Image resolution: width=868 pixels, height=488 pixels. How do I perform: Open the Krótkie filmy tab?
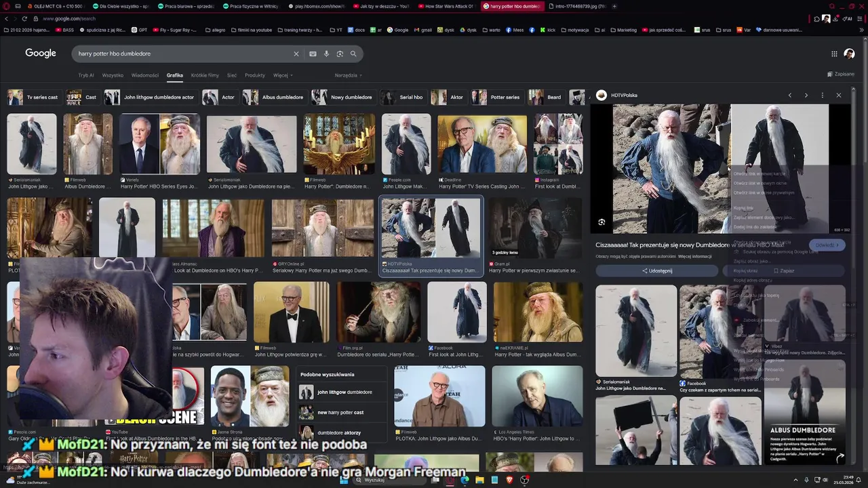pos(205,75)
